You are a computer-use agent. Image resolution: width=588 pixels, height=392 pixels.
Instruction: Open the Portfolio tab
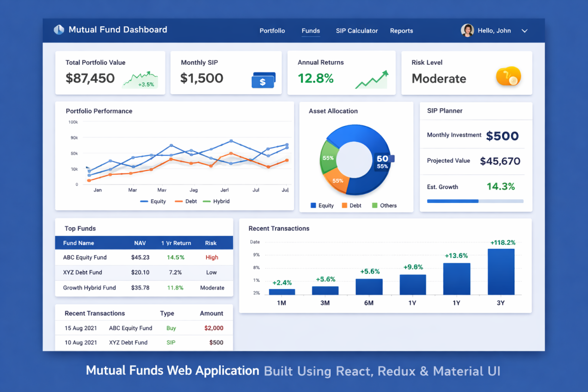tap(272, 31)
